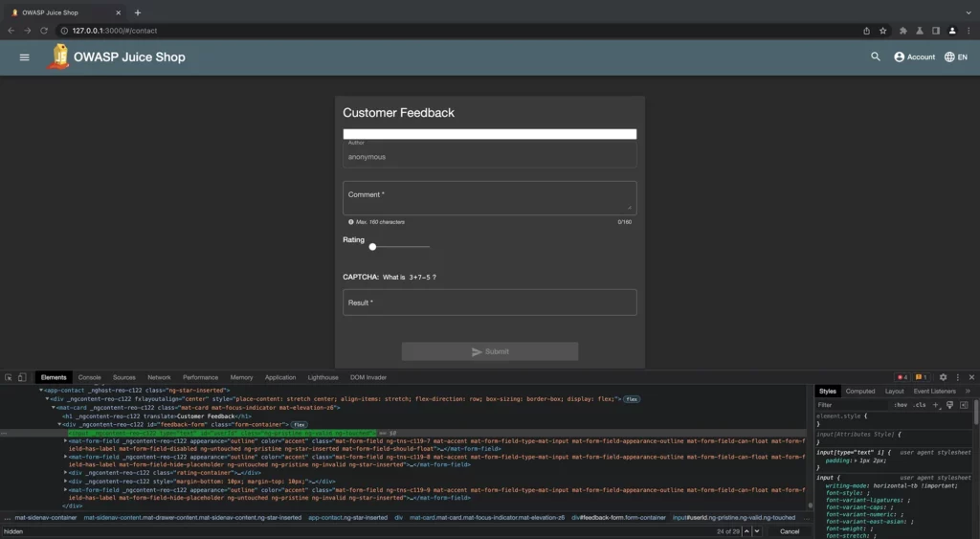Click the address bar URL

[115, 31]
